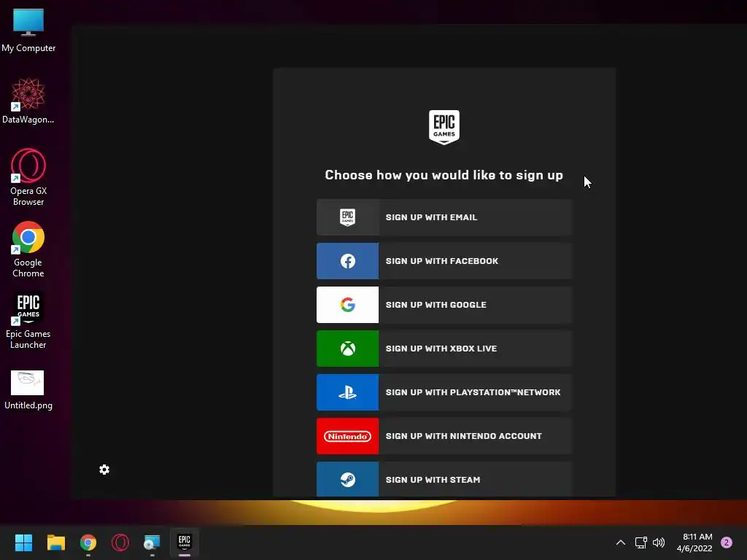Open the volume tray icon

pyautogui.click(x=659, y=542)
